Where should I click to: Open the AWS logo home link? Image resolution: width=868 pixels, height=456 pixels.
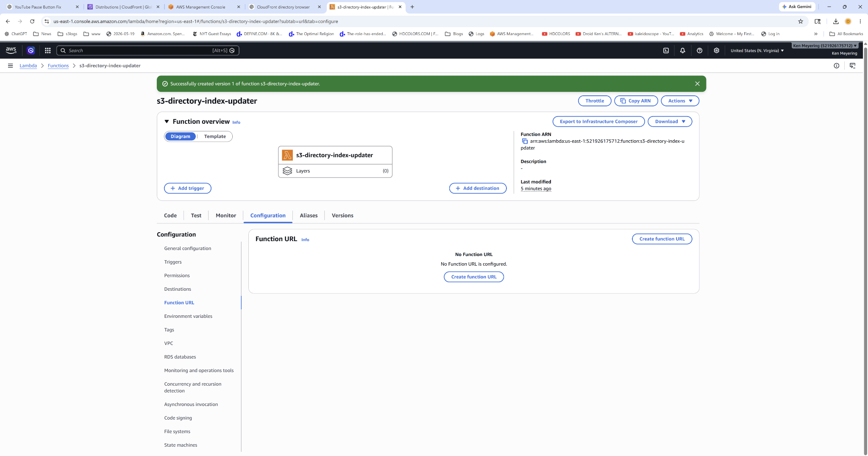(x=11, y=50)
